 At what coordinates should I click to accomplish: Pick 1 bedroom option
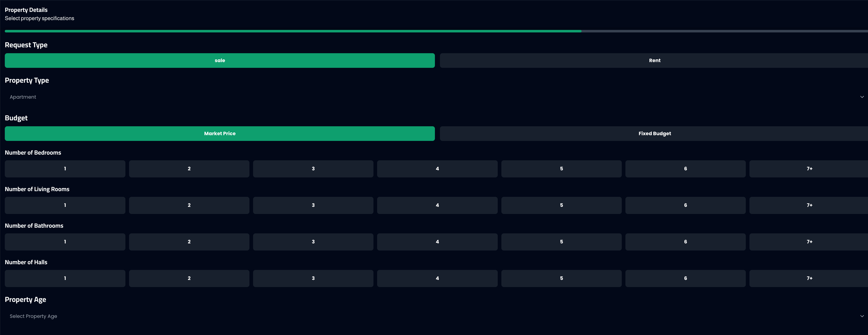[x=65, y=169]
